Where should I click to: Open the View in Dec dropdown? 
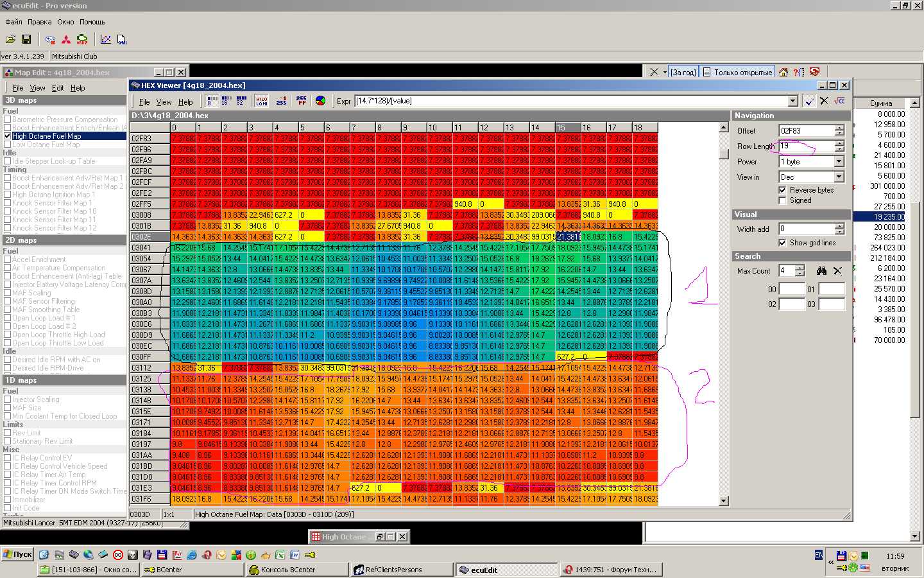coord(839,177)
